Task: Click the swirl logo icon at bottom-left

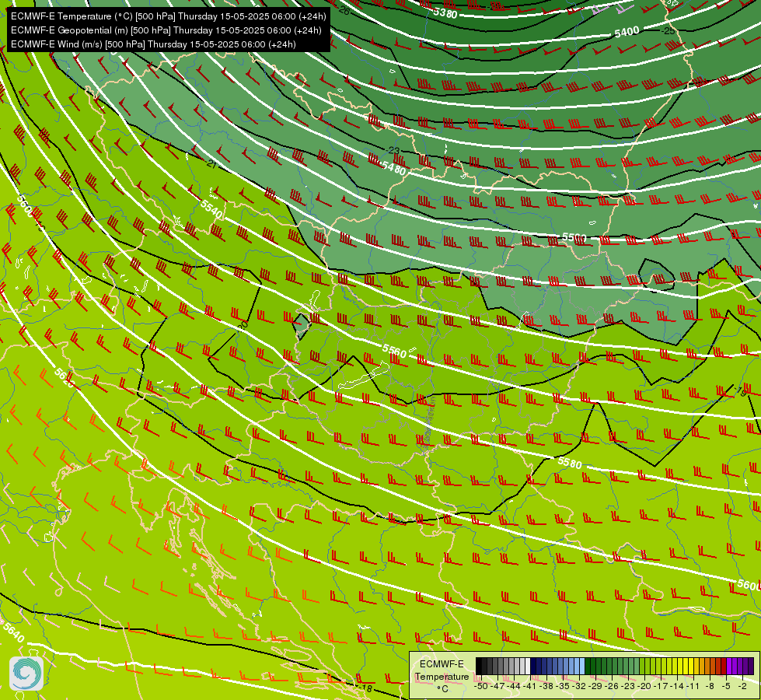Action: pos(26,674)
